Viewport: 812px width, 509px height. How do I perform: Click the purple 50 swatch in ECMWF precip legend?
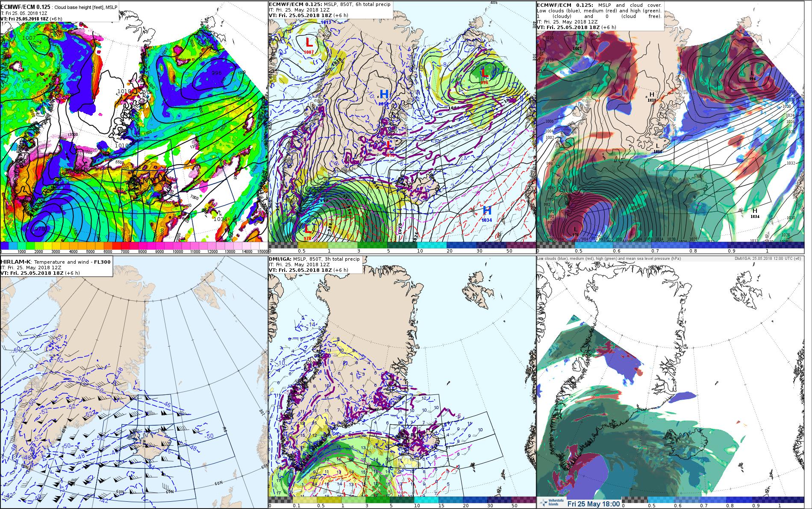pyautogui.click(x=521, y=245)
